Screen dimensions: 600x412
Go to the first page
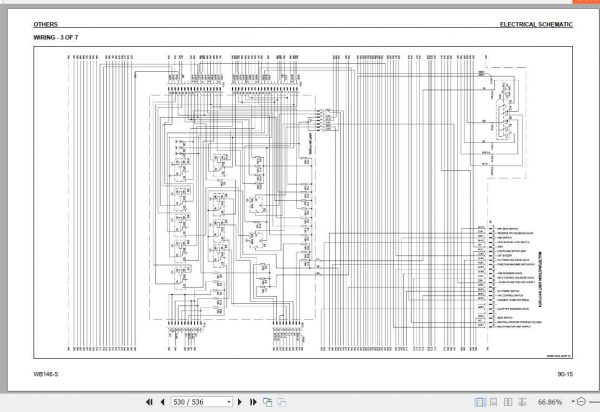149,402
